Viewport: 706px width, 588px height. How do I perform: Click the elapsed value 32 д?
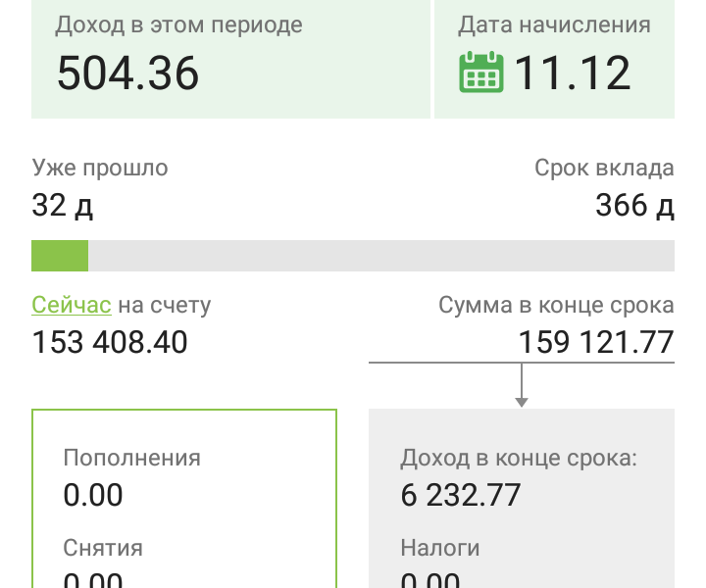click(63, 206)
